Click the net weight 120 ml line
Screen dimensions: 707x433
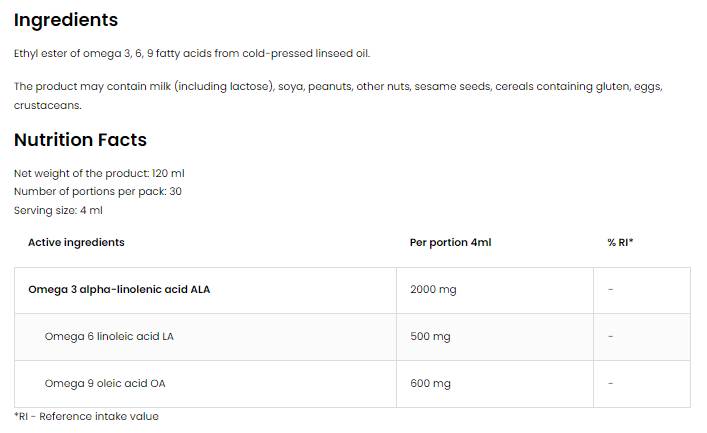click(x=99, y=173)
